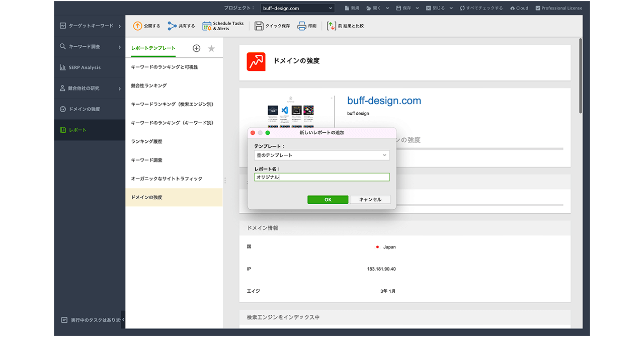Image resolution: width=644 pixels, height=337 pixels.
Task: Click the クイック保存 floppy disk icon
Action: (x=259, y=26)
